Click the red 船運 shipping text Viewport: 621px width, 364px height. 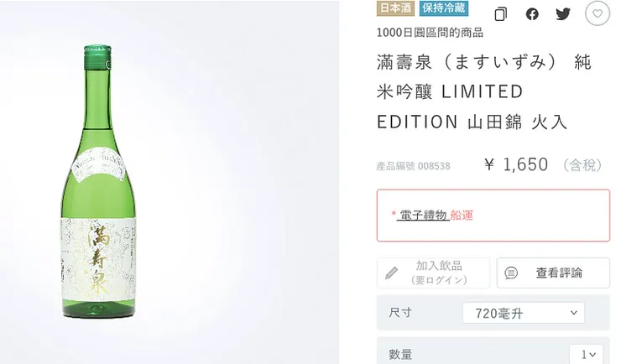[462, 215]
